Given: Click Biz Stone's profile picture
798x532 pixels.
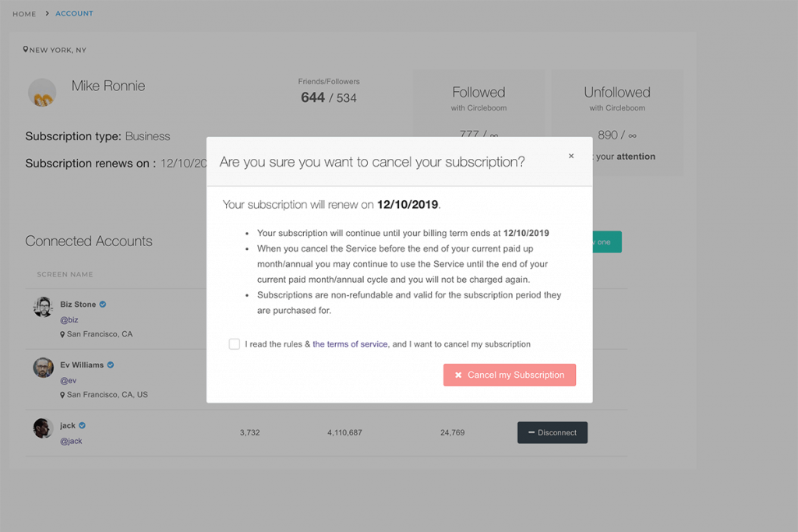Looking at the screenshot, I should pos(44,307).
